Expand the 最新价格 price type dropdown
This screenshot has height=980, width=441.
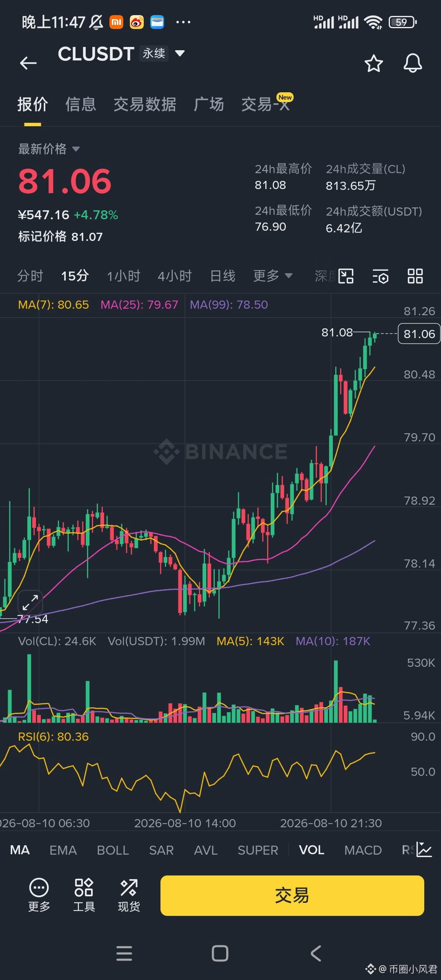(76, 149)
